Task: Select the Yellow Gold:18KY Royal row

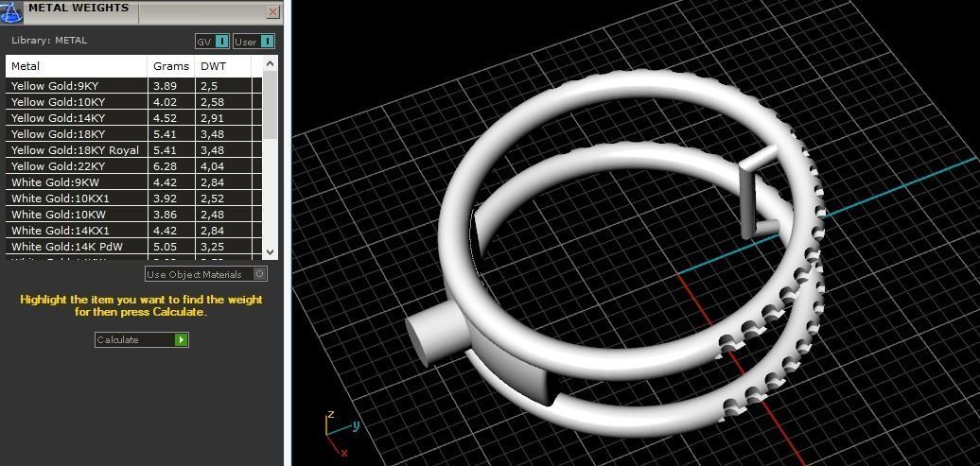Action: point(133,150)
